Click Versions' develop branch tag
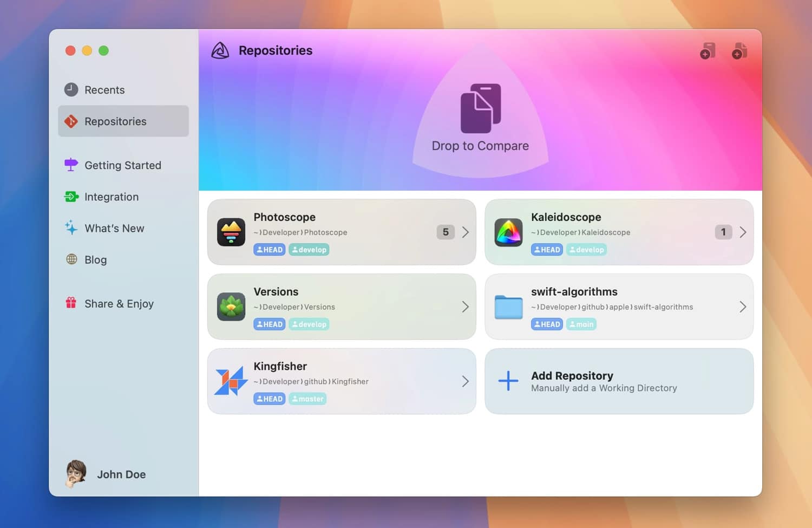This screenshot has height=528, width=812. coord(309,324)
